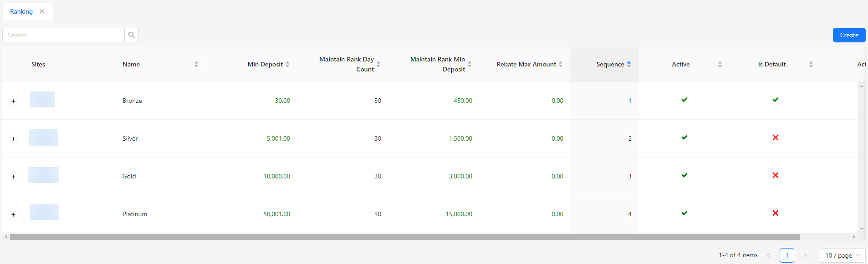Open the 10 / page dropdown
868x264 pixels.
point(842,255)
